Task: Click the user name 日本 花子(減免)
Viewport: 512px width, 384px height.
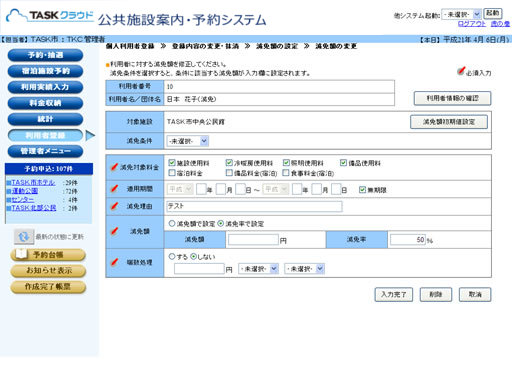Action: 191,99
